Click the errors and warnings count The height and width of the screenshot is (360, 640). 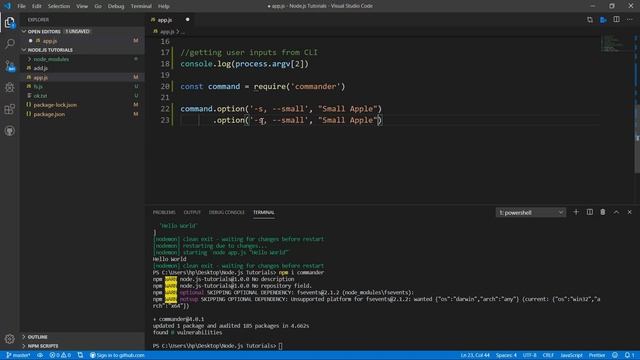(x=60, y=355)
